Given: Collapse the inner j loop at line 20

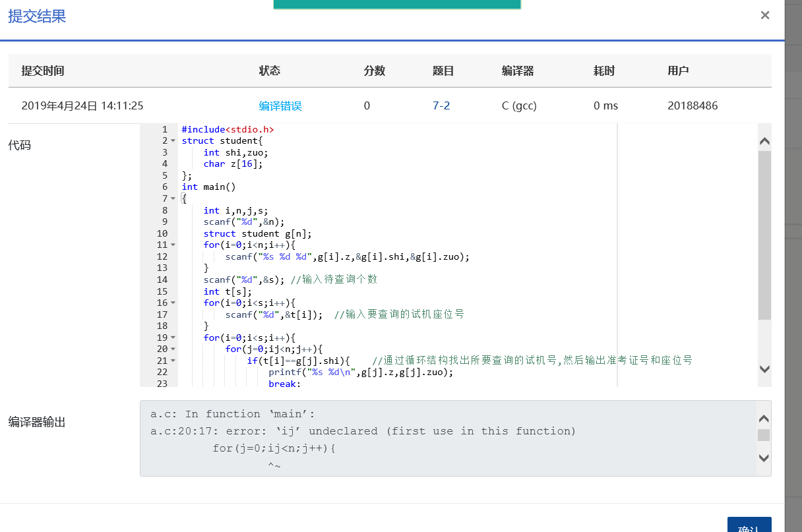Looking at the screenshot, I should 173,349.
